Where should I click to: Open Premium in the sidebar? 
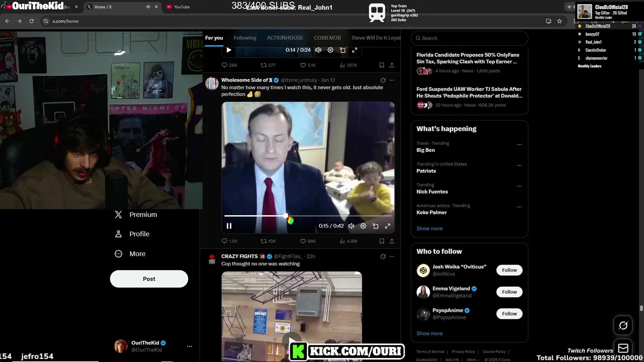coord(136,214)
